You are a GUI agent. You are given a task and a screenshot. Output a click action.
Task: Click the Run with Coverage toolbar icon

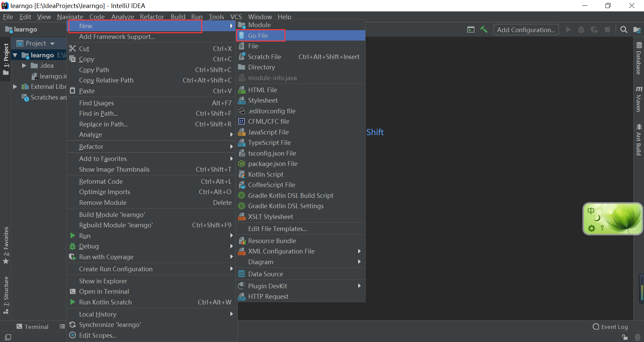pos(594,30)
